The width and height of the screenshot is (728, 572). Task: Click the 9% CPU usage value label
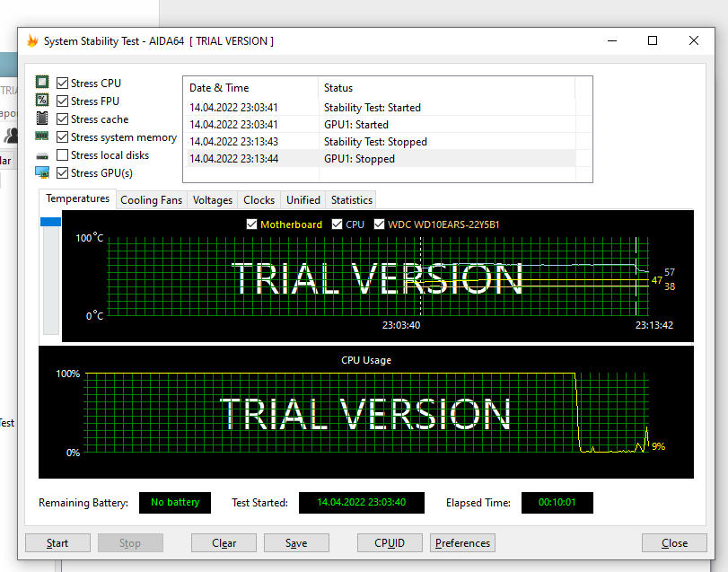click(658, 446)
